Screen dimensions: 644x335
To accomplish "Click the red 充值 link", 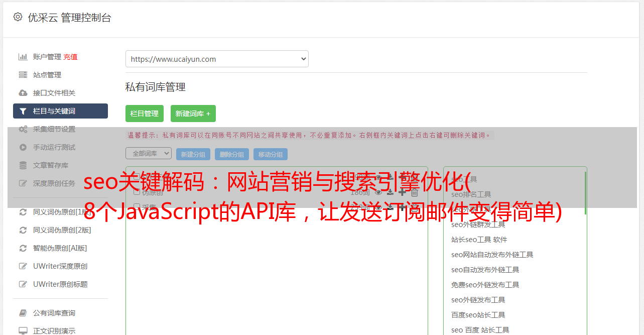I will pos(70,57).
